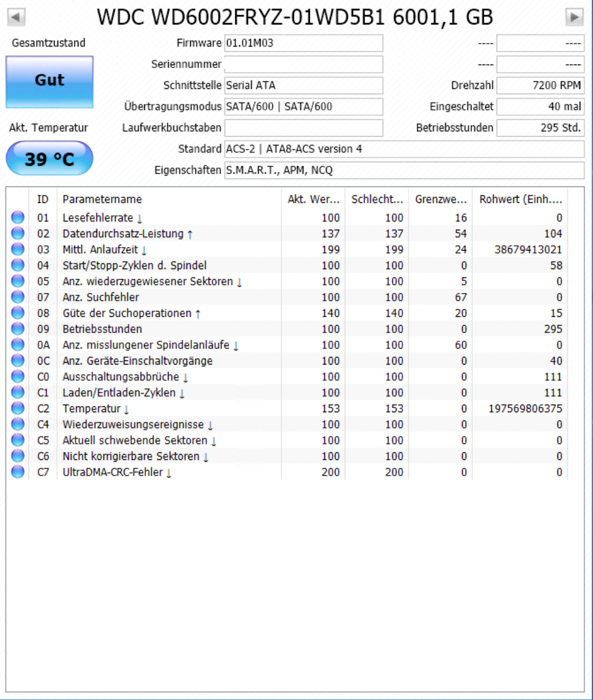Click status orb for Güte der Suchoperationen
The image size is (593, 700).
[18, 313]
